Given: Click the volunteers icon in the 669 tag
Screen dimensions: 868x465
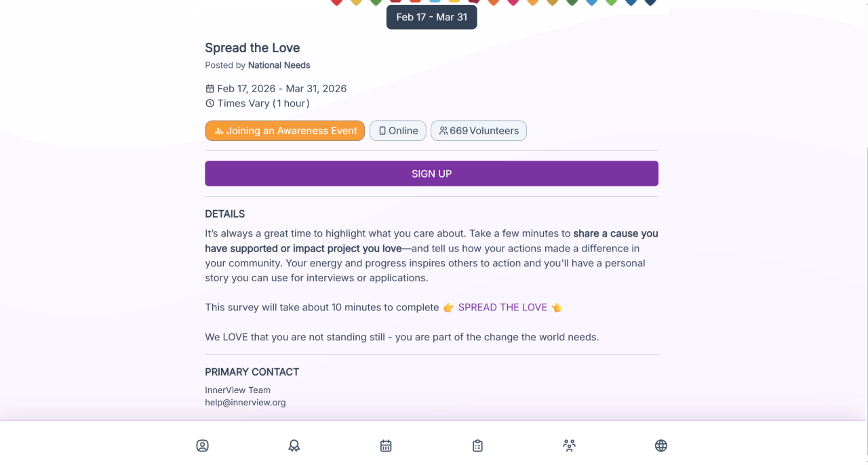Looking at the screenshot, I should click(443, 131).
